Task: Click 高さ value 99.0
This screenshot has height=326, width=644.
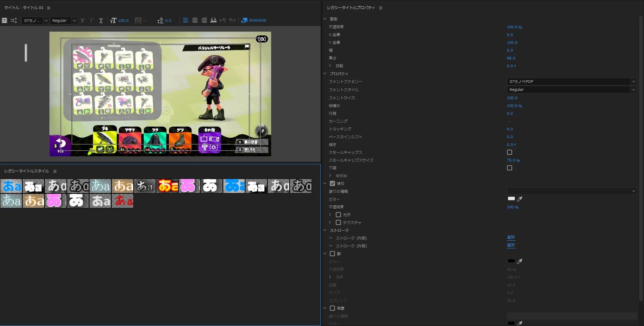Action: [x=511, y=58]
